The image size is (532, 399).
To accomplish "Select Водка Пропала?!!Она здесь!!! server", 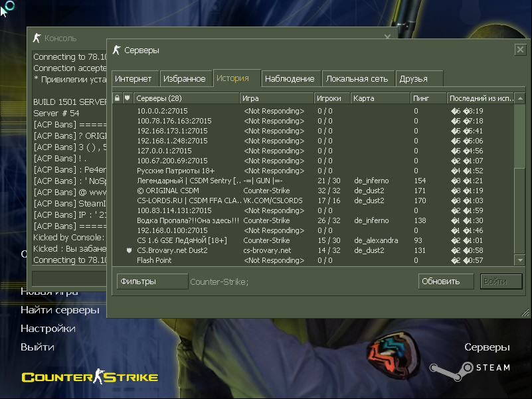I will click(x=188, y=220).
